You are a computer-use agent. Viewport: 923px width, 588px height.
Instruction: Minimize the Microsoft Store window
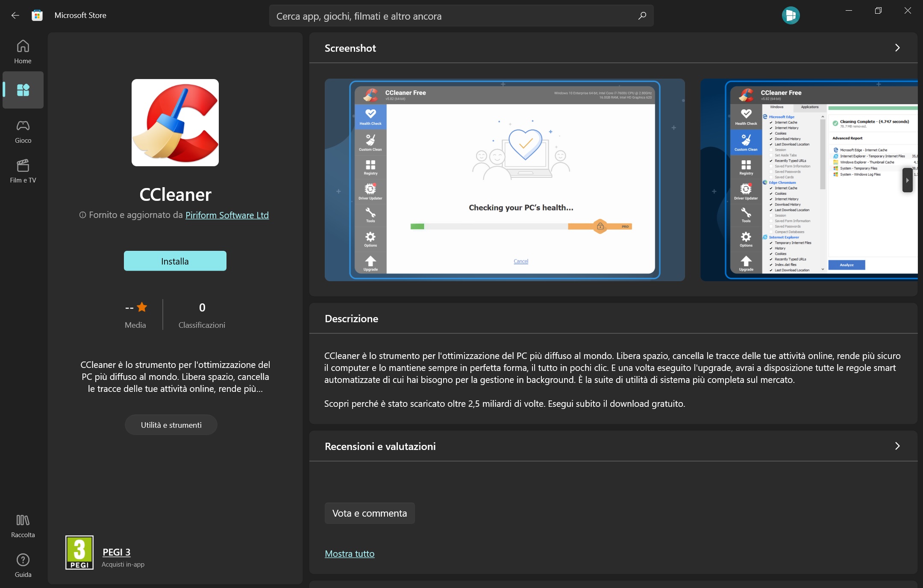(849, 11)
